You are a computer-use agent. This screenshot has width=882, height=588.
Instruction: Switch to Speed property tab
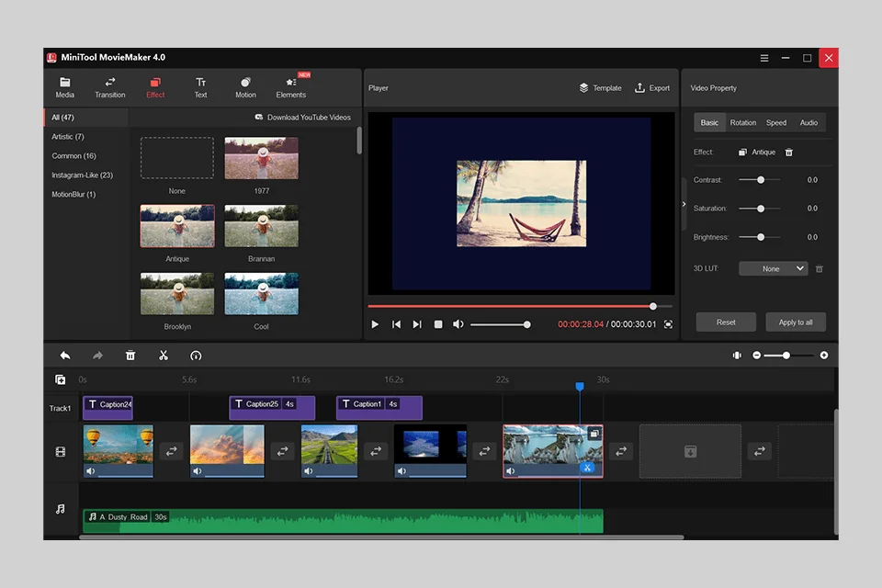coord(776,123)
